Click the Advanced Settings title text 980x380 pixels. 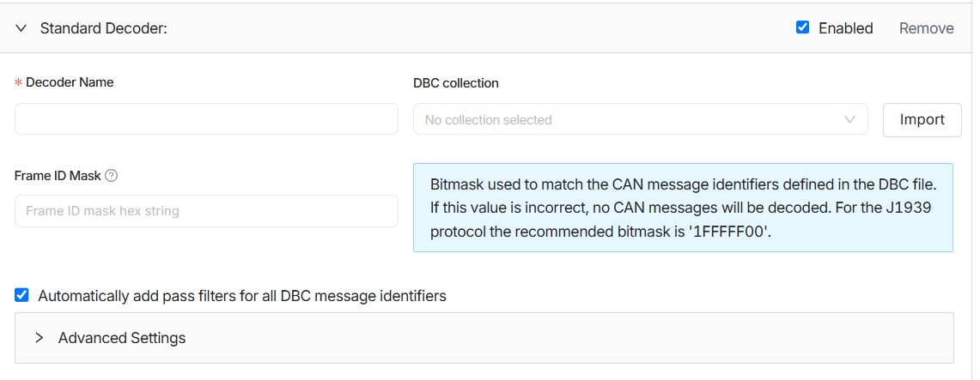point(122,338)
